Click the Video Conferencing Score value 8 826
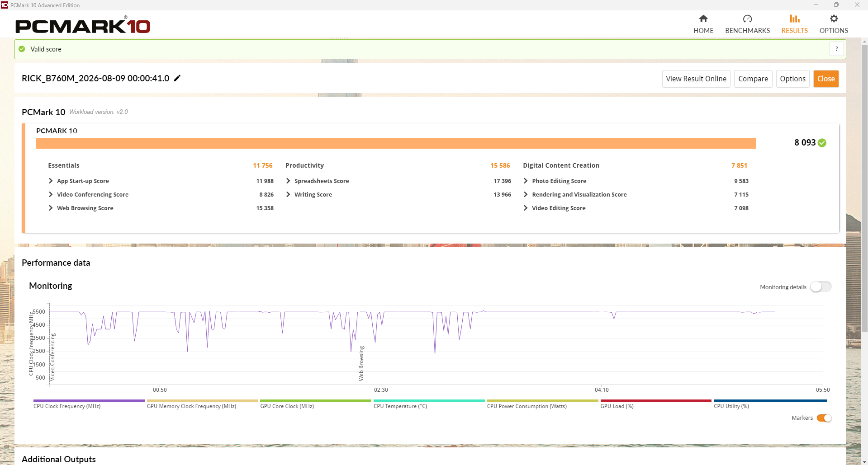The width and height of the screenshot is (868, 465). (x=266, y=194)
